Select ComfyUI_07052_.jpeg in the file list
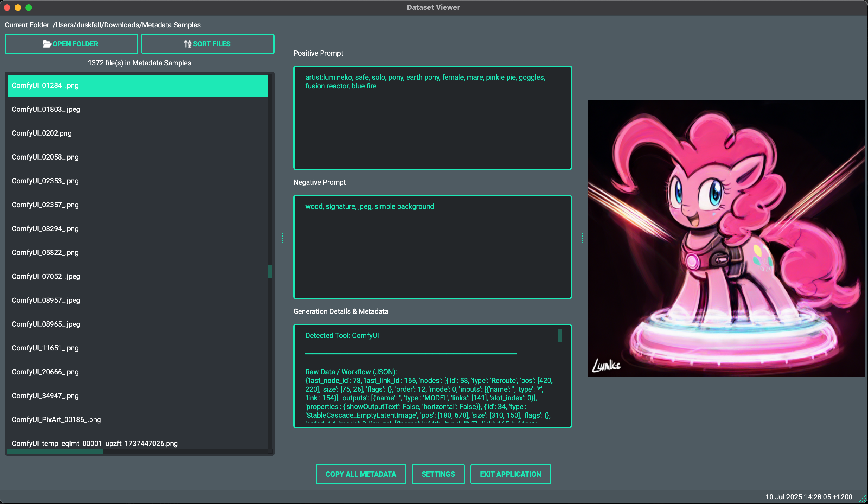 click(46, 276)
